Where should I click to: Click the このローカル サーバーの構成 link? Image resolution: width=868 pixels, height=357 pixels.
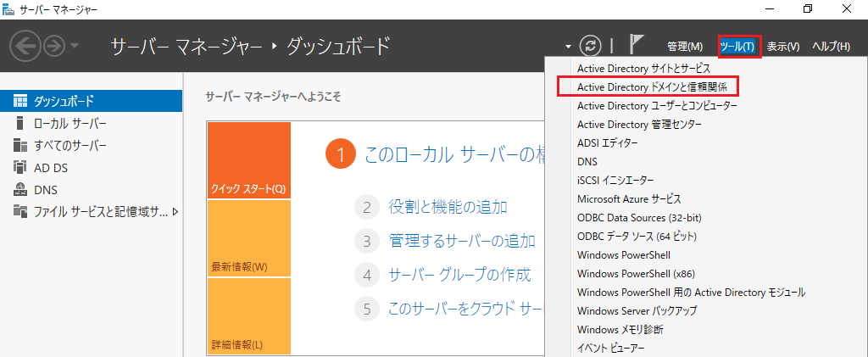(455, 155)
